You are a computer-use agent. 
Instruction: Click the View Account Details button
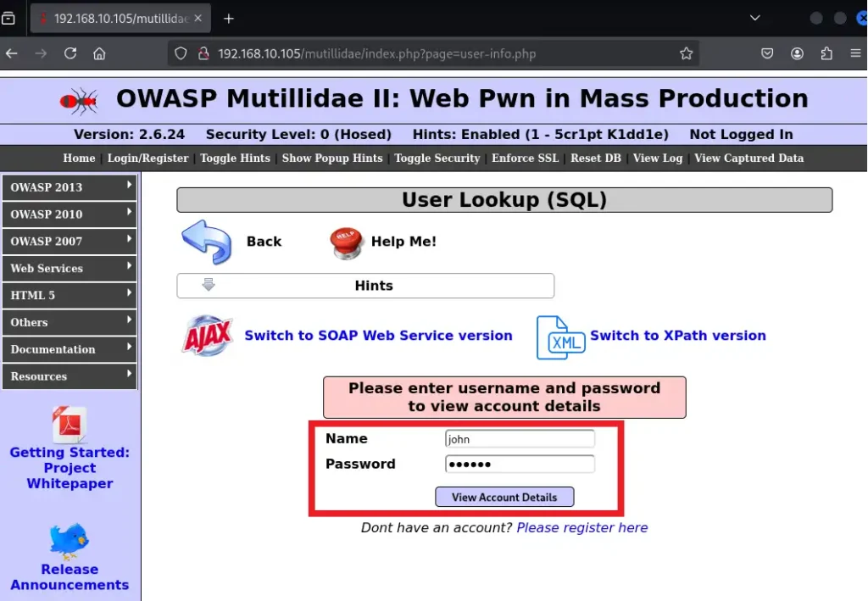pos(504,497)
